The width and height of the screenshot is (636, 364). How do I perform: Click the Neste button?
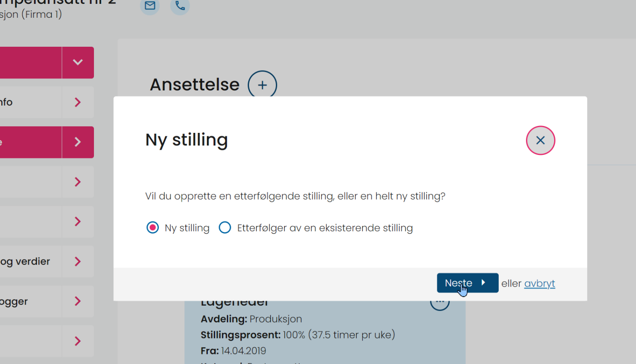[468, 283]
